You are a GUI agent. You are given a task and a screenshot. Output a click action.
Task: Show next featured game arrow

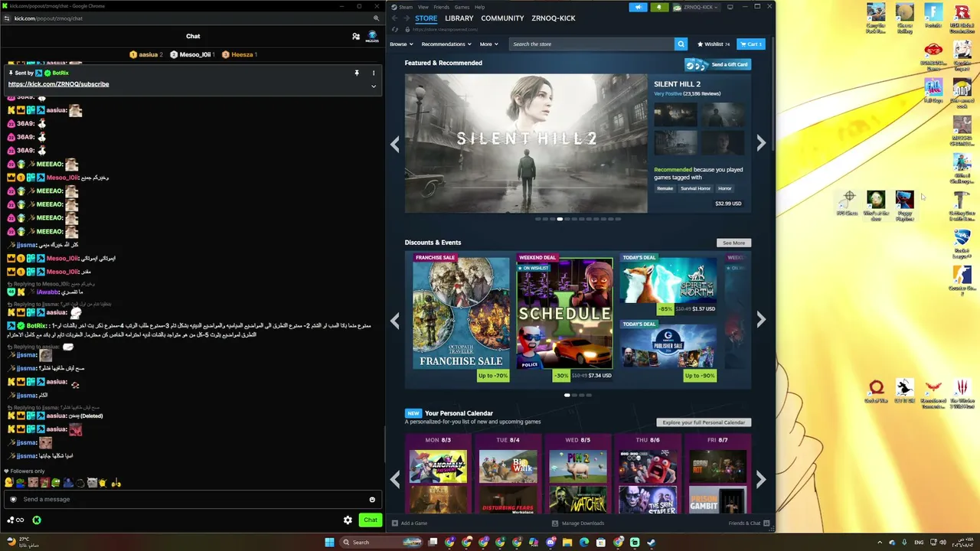761,143
